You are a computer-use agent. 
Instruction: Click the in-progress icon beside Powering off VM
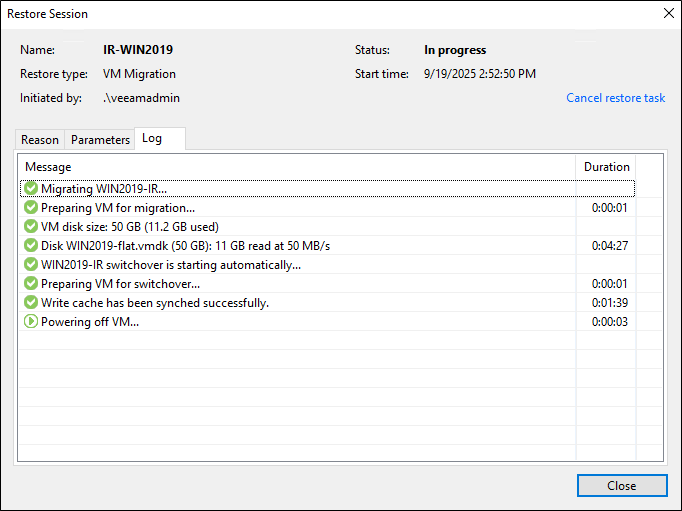tap(31, 322)
